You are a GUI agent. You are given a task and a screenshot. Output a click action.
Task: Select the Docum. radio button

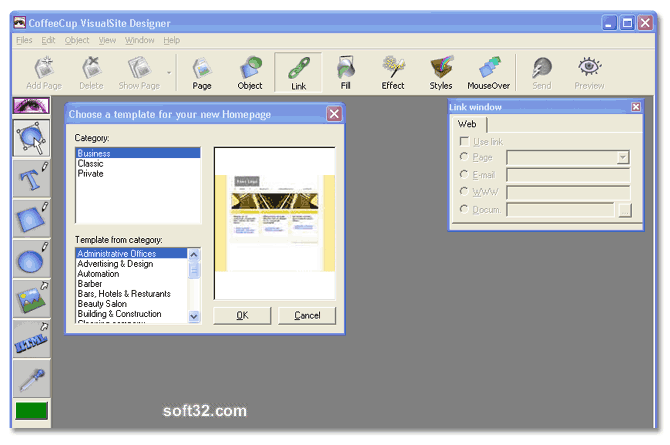pos(464,209)
